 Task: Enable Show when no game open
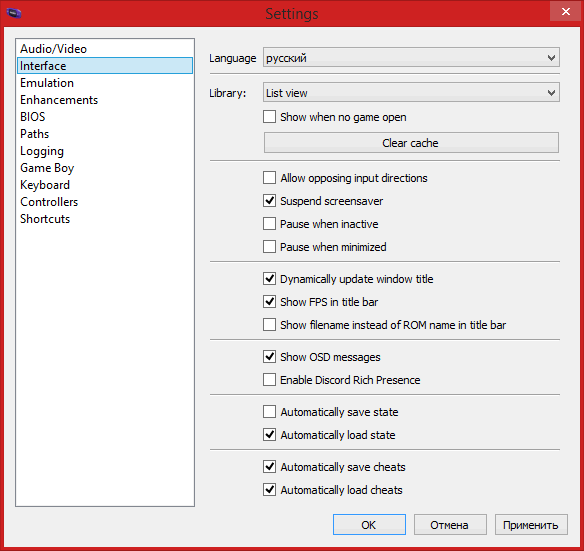pyautogui.click(x=269, y=117)
